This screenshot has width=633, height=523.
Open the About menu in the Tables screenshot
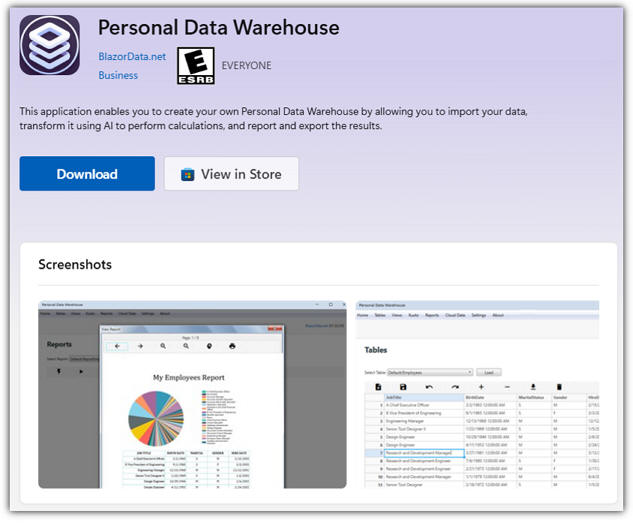pos(498,315)
